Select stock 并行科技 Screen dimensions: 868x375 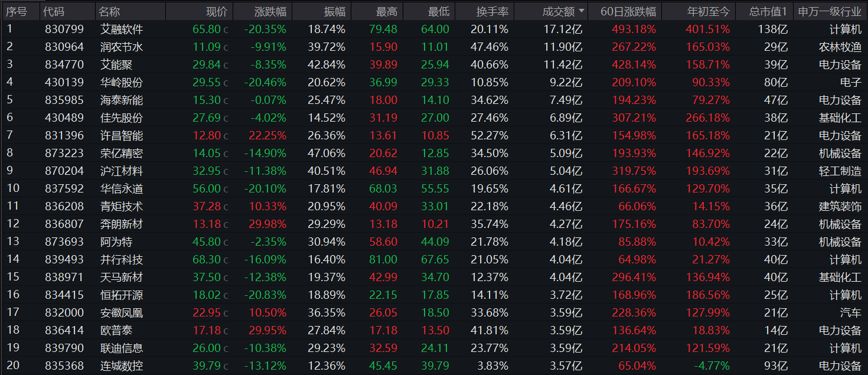122,259
